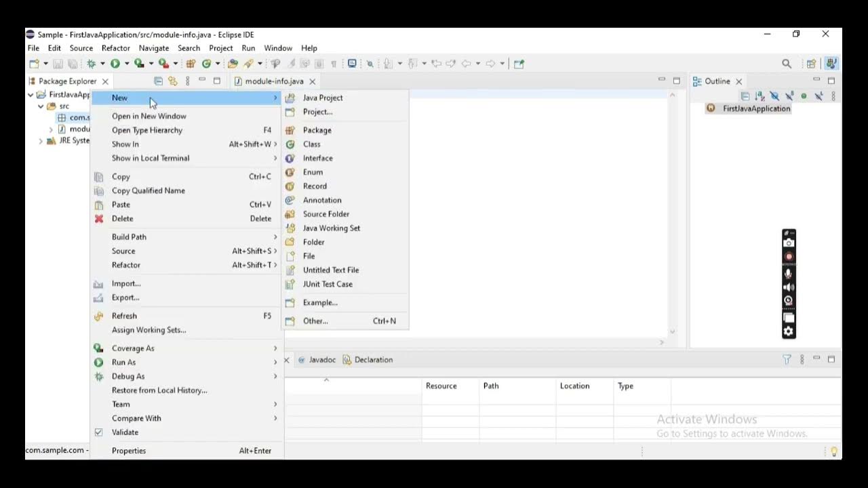Open the Run button dropdown arrow
The width and height of the screenshot is (868, 488).
[126, 64]
